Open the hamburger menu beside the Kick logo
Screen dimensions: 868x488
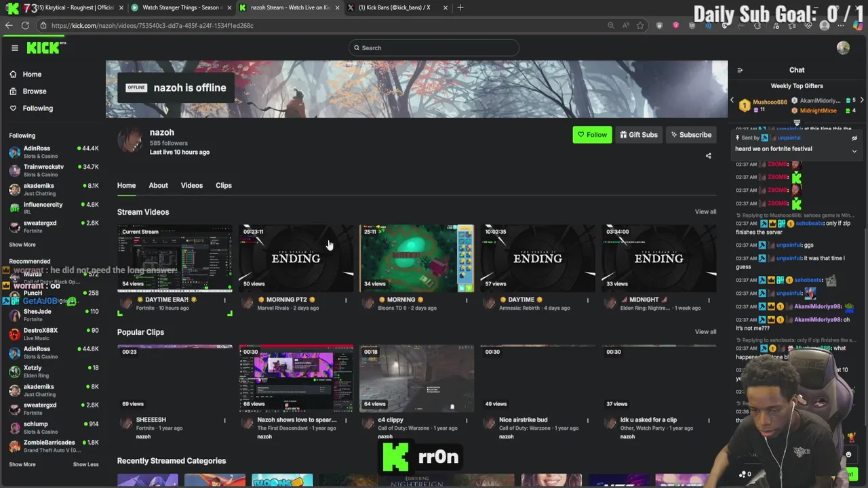click(x=14, y=47)
